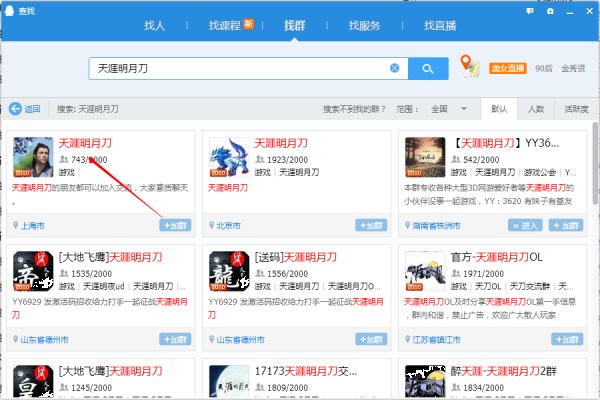Click location pin beside 湖南省株洲市
Viewport: 600px width, 400px height.
pyautogui.click(x=407, y=225)
